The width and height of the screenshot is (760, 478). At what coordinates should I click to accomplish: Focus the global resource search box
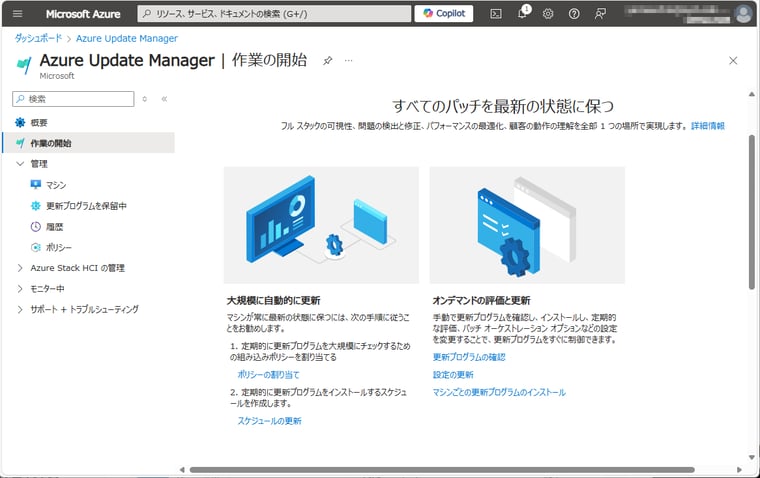point(274,14)
